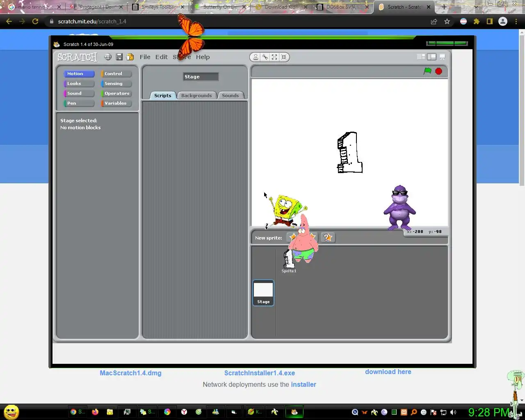This screenshot has height=420, width=525.
Task: Open the browser side panel icon
Action: click(x=489, y=21)
